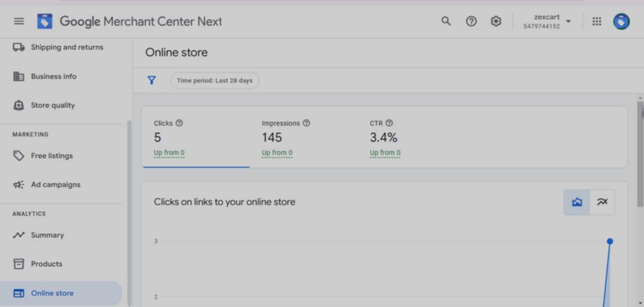Click the MARKETING section label

(30, 135)
